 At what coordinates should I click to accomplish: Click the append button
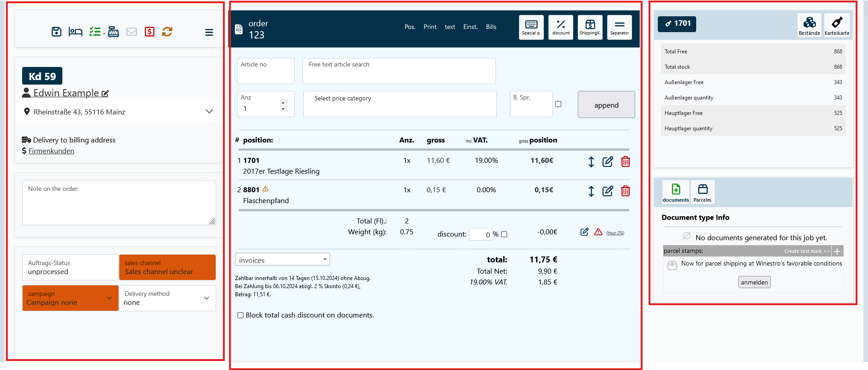pos(606,105)
